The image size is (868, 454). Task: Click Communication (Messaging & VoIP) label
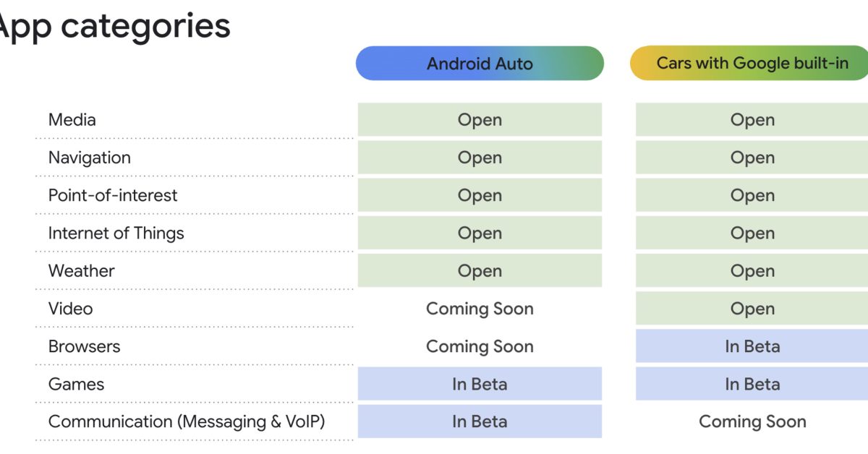click(x=187, y=421)
